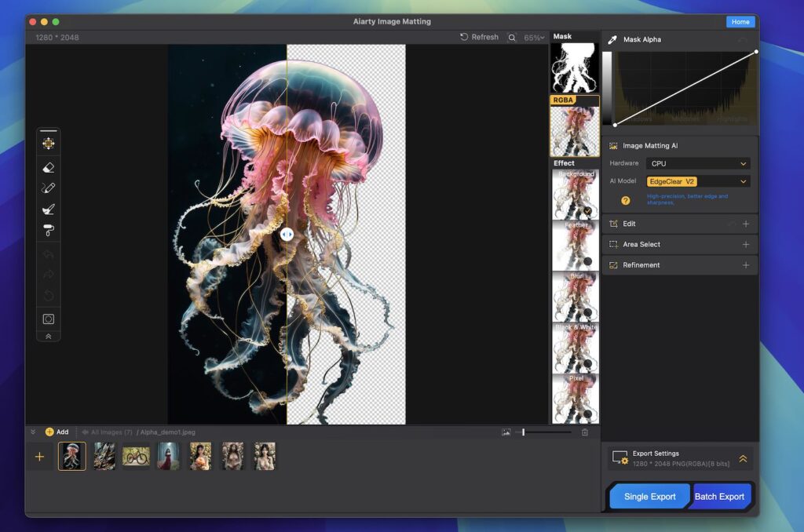804x532 pixels.
Task: Click the 1280 * 2048 size label
Action: pyautogui.click(x=57, y=38)
